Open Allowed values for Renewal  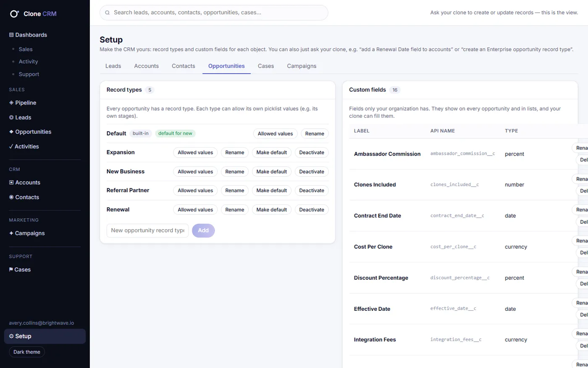pos(195,210)
